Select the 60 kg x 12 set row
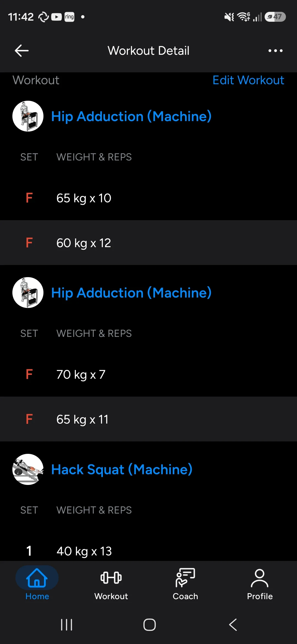 coord(148,243)
